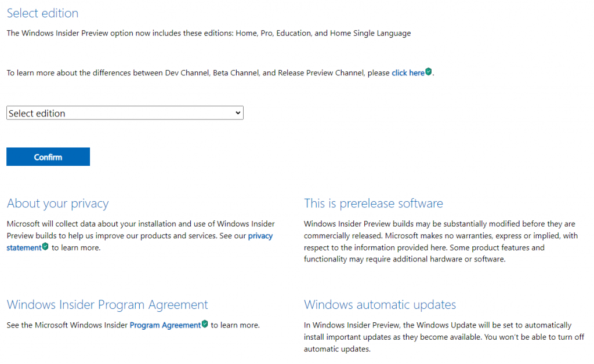Click the green shield icon beside 'click here'

(429, 72)
